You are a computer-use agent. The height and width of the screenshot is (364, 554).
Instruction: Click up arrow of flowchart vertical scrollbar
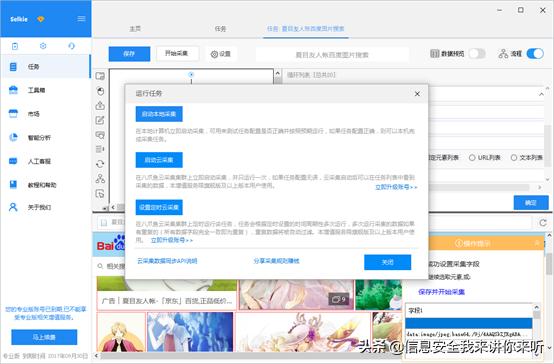(278, 74)
